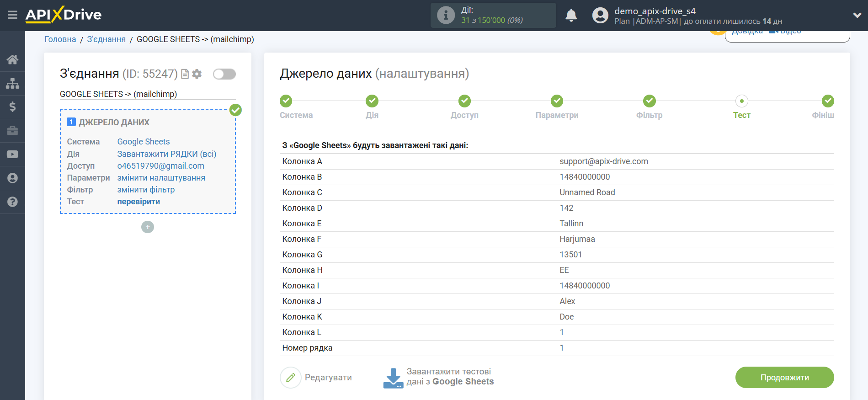Screen dimensions: 868x400
Task: Click the Колонка B value 14840000000
Action: [585, 177]
